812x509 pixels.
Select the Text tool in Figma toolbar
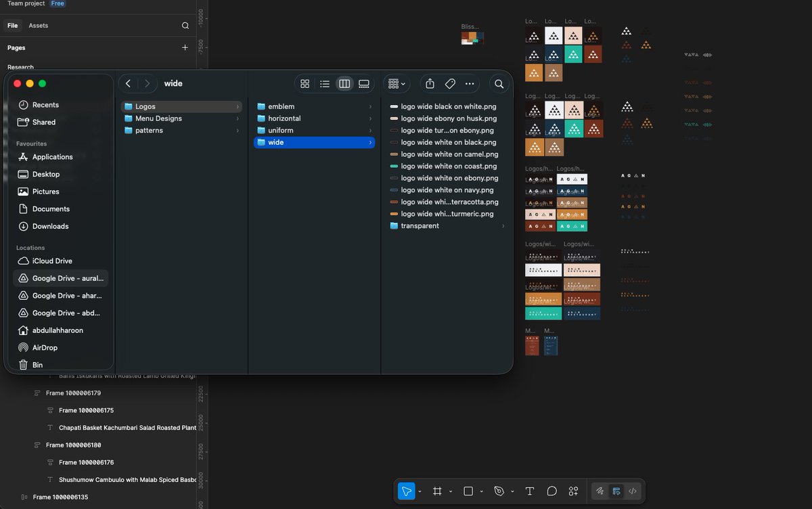click(530, 491)
